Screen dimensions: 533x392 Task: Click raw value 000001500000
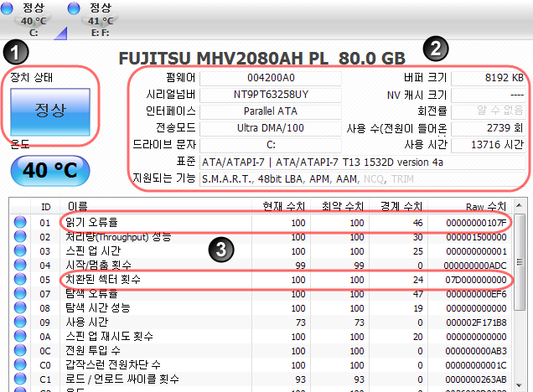(476, 237)
